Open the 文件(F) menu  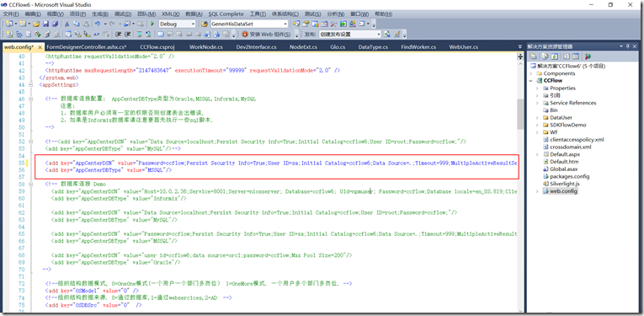coord(11,14)
